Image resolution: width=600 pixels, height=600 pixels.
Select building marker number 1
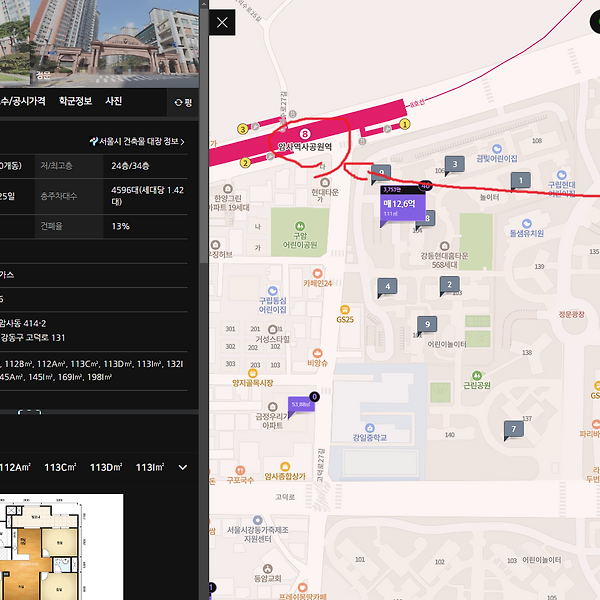519,181
